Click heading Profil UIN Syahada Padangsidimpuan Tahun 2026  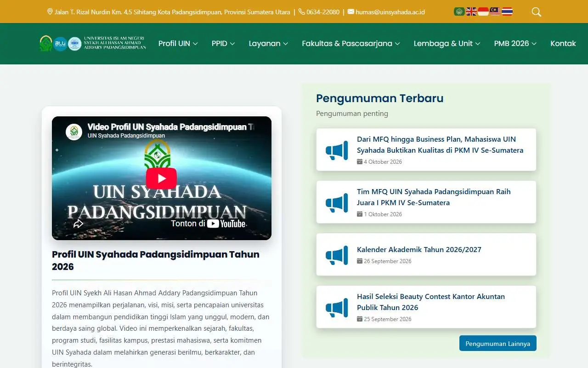click(156, 260)
